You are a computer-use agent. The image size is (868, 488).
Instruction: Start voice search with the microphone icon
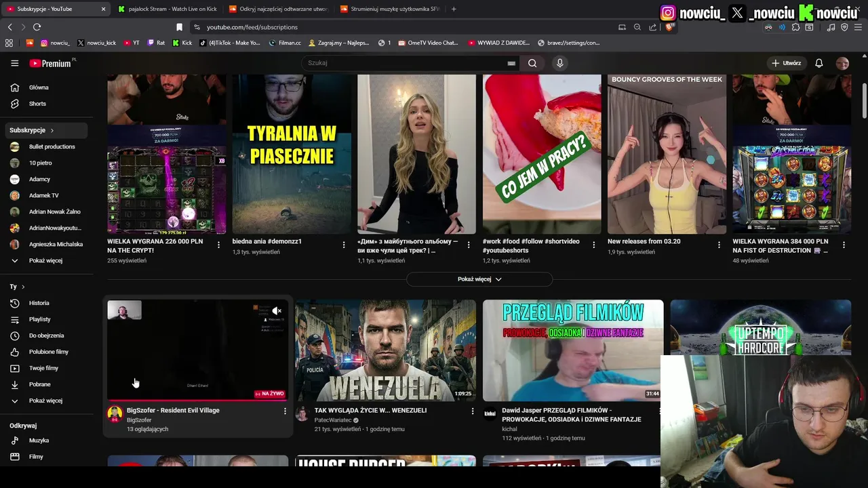tap(559, 63)
